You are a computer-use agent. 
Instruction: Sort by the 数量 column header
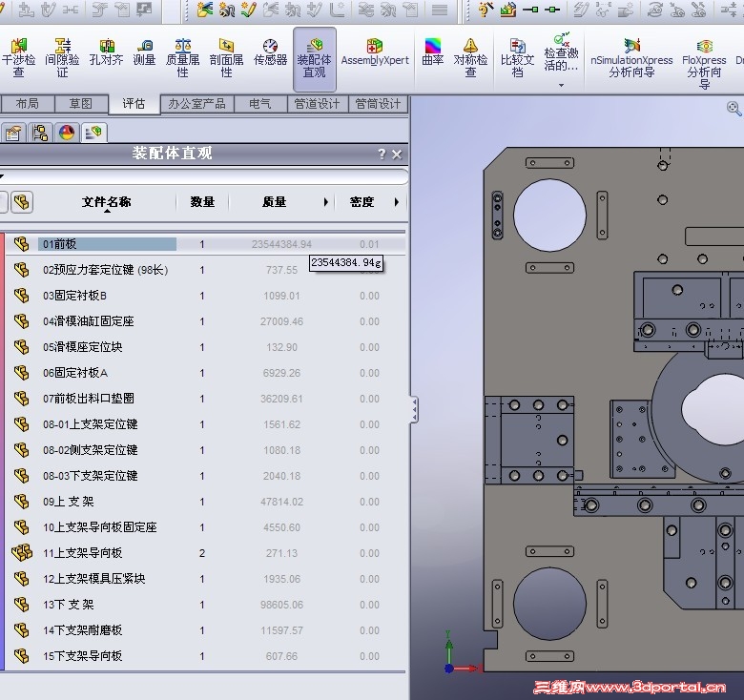[202, 202]
